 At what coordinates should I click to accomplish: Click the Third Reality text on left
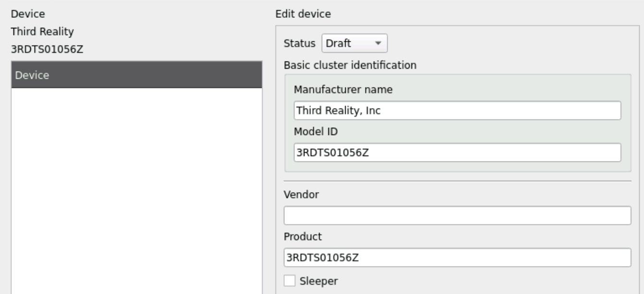(x=42, y=32)
